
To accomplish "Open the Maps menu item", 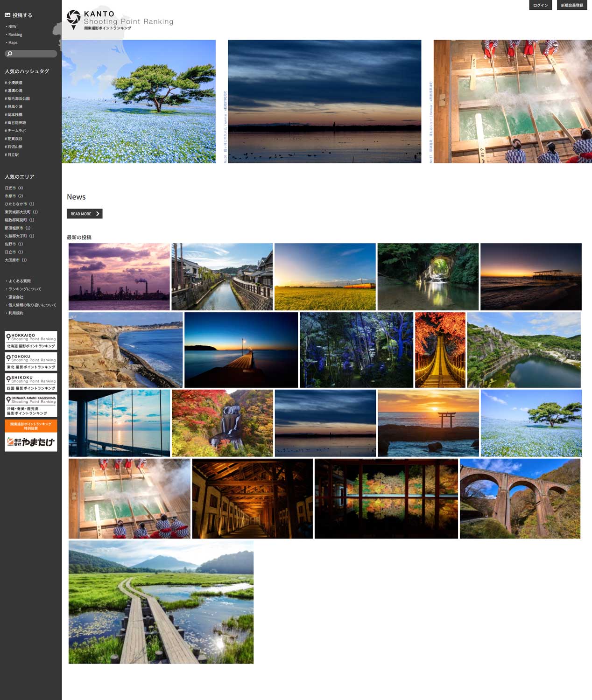I will coord(13,42).
